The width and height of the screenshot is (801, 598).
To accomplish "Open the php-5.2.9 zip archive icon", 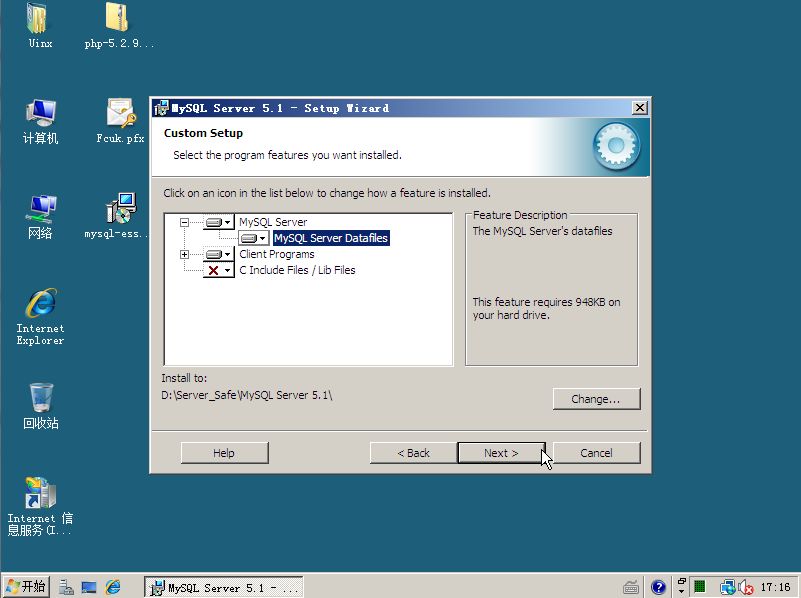I will [119, 26].
